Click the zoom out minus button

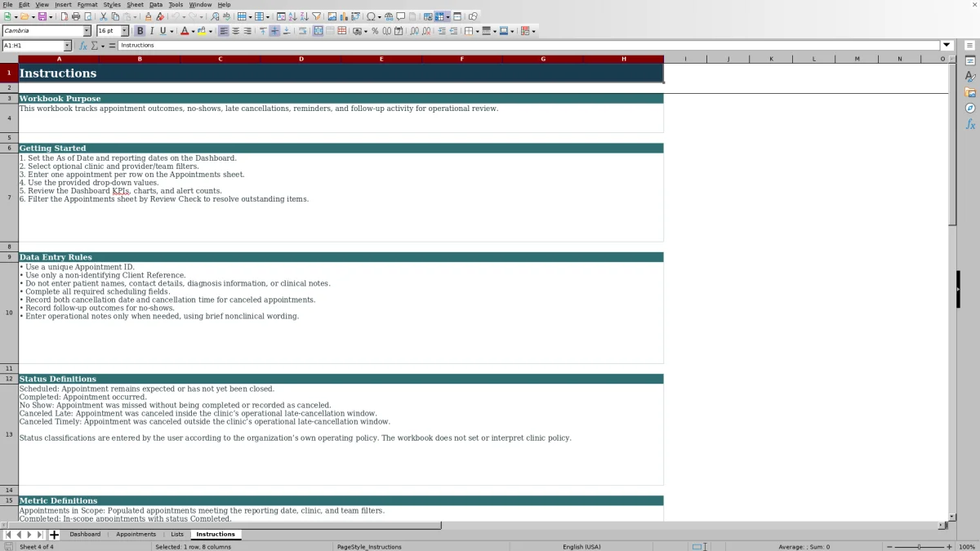click(x=889, y=547)
